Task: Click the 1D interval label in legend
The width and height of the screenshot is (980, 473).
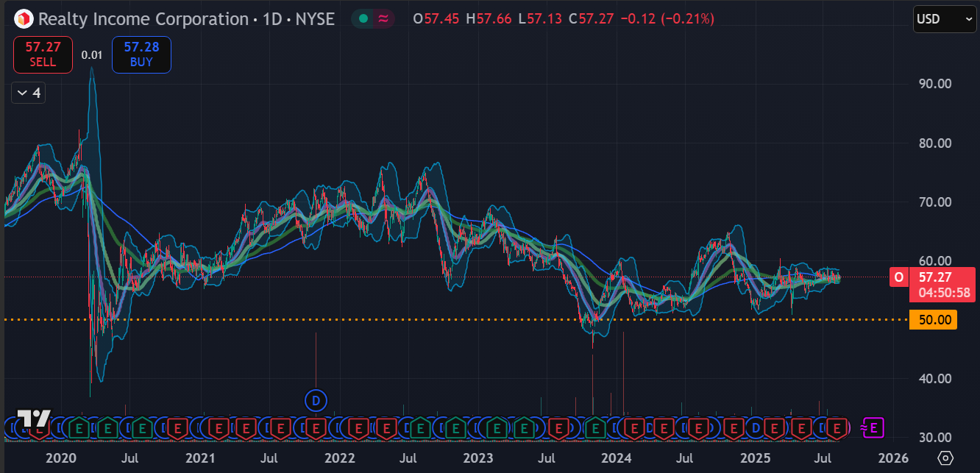Action: click(271, 18)
